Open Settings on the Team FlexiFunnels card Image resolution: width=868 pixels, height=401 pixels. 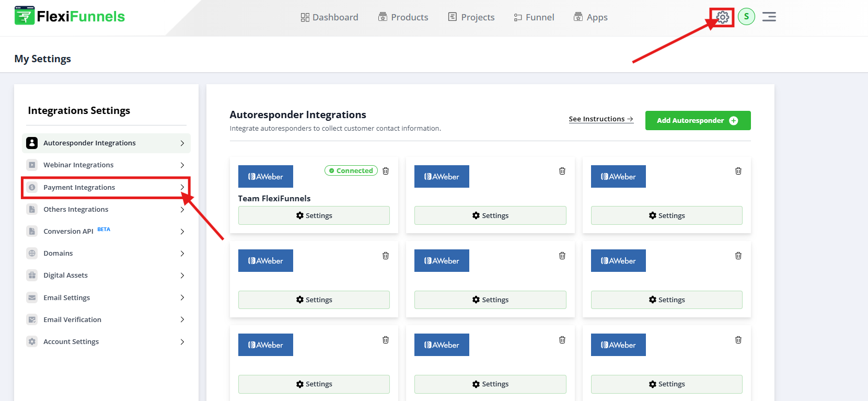(314, 215)
